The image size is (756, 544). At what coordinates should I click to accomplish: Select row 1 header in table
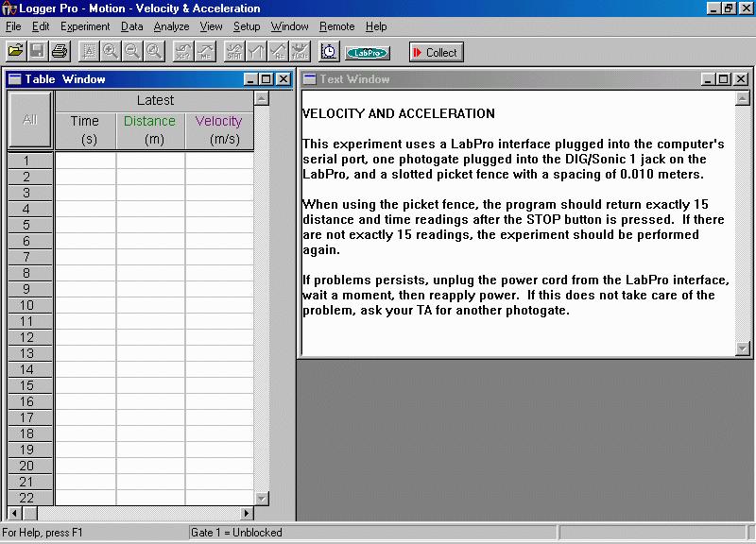tap(30, 161)
